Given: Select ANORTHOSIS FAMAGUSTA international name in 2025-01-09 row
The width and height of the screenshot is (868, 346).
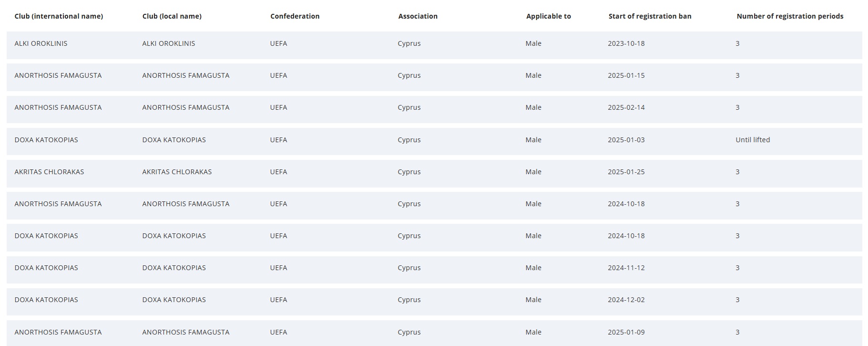Looking at the screenshot, I should point(58,332).
